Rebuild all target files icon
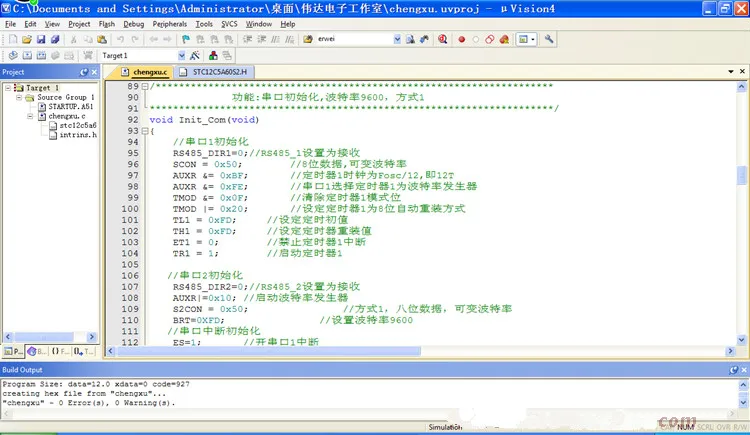Screen dimensions: 750x435 point(41,56)
